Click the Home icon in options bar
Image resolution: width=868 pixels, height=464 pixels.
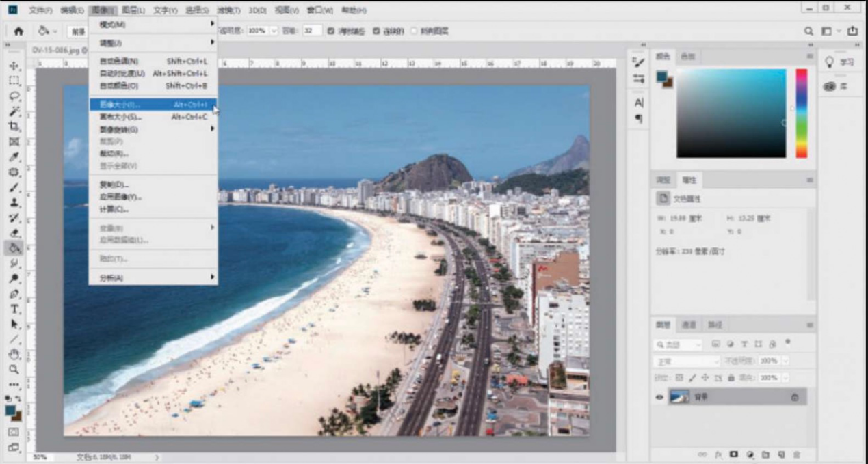coord(18,31)
